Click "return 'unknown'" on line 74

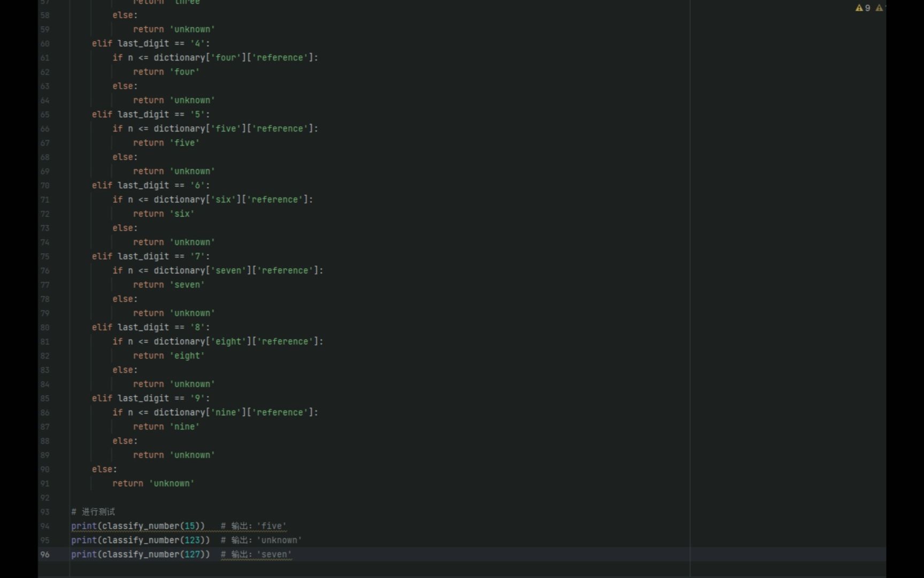click(x=174, y=242)
